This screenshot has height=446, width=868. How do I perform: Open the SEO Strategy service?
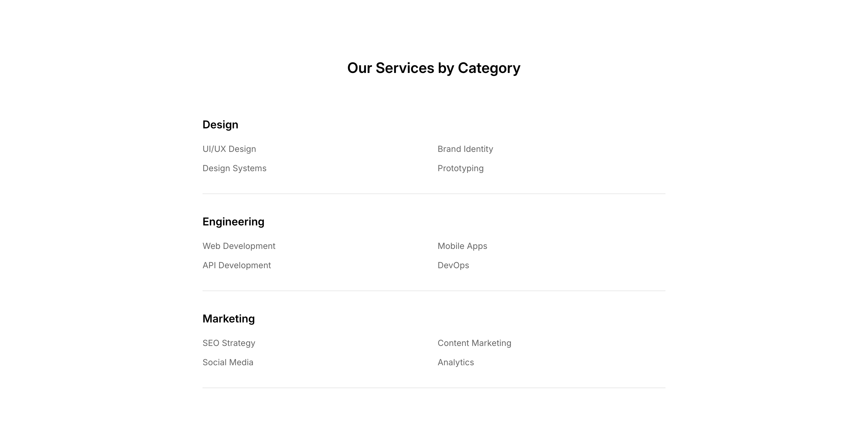tap(229, 343)
